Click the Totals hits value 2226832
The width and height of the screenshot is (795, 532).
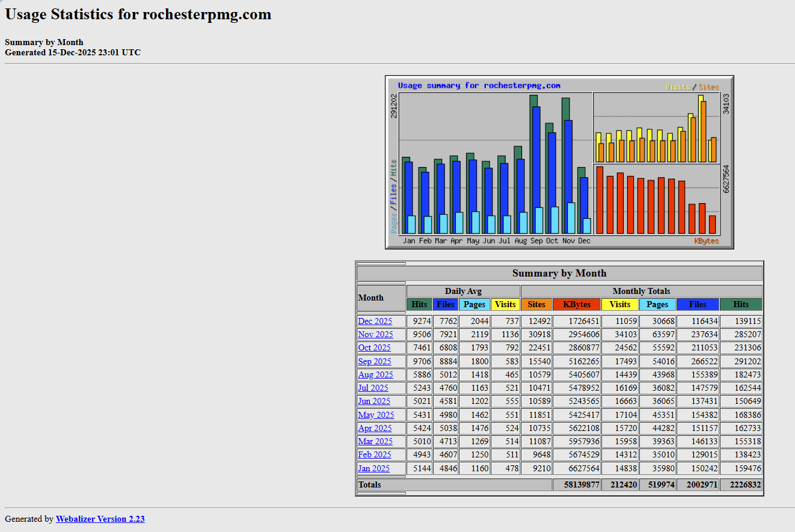(741, 485)
